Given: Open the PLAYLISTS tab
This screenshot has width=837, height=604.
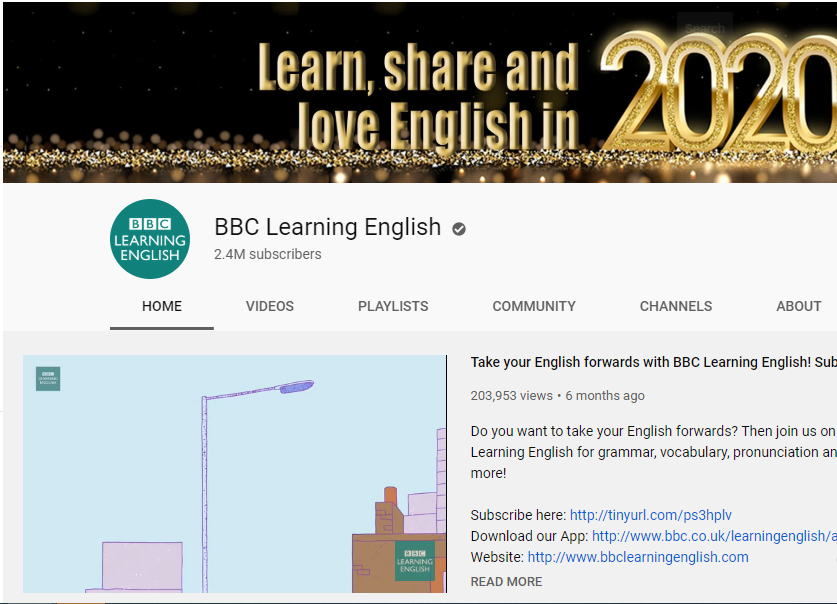Looking at the screenshot, I should [x=393, y=306].
